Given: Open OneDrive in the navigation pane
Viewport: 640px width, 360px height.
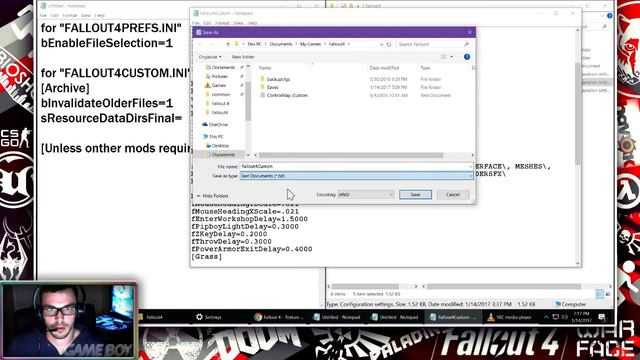Looking at the screenshot, I should coord(218,124).
